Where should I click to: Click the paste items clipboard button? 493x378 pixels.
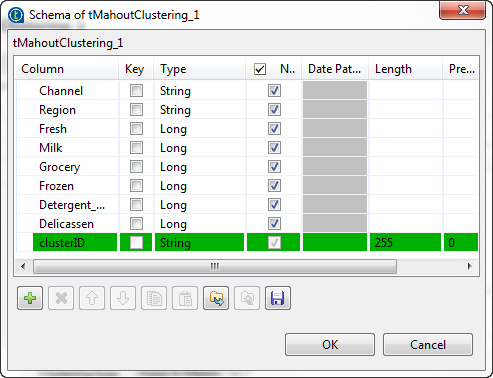pyautogui.click(x=185, y=298)
